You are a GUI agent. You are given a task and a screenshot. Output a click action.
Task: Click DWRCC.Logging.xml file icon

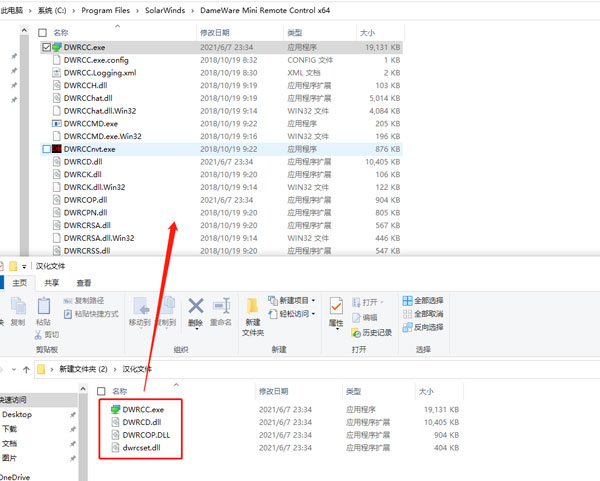click(57, 73)
